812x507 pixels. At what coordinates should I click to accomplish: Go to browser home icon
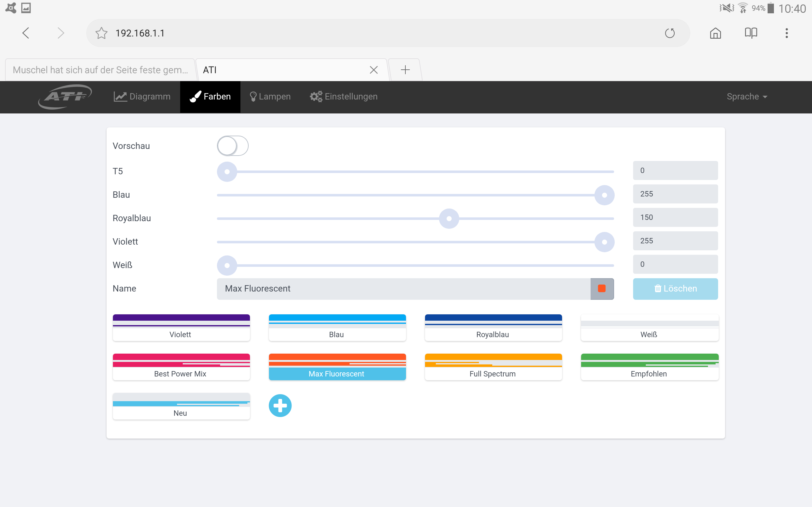coord(715,33)
